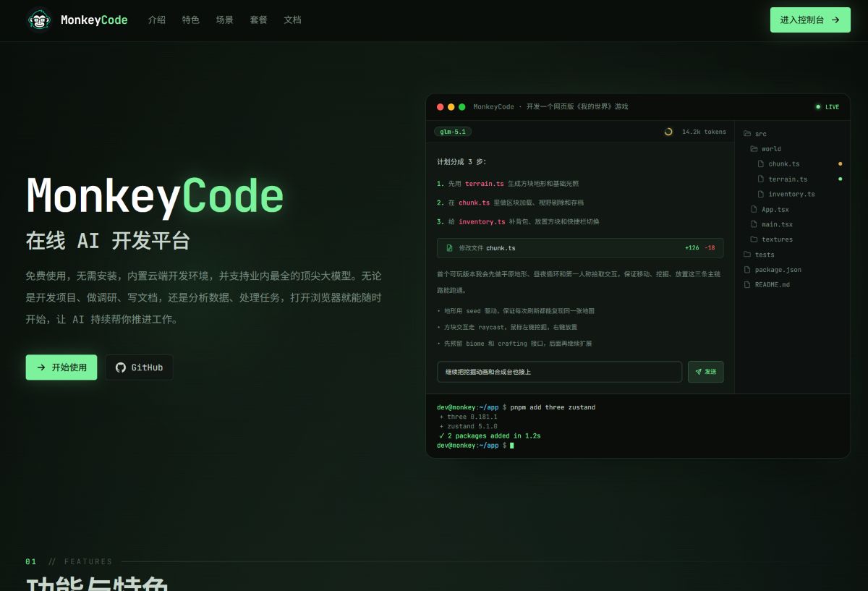Go to the 套餐 section
The image size is (868, 591).
[259, 20]
